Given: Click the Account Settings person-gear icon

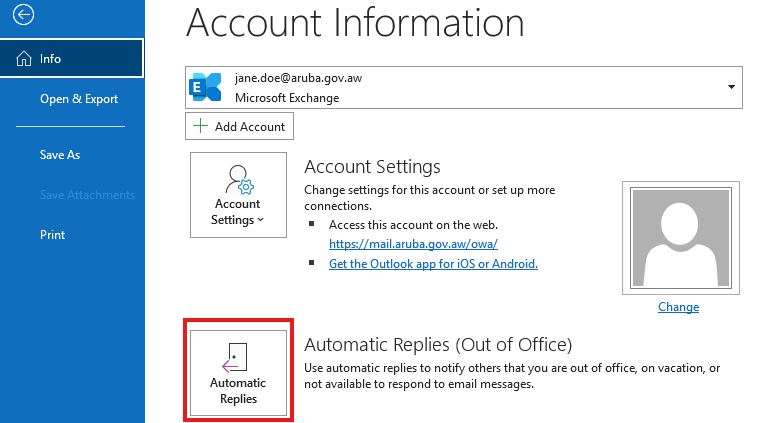Looking at the screenshot, I should pos(238,180).
